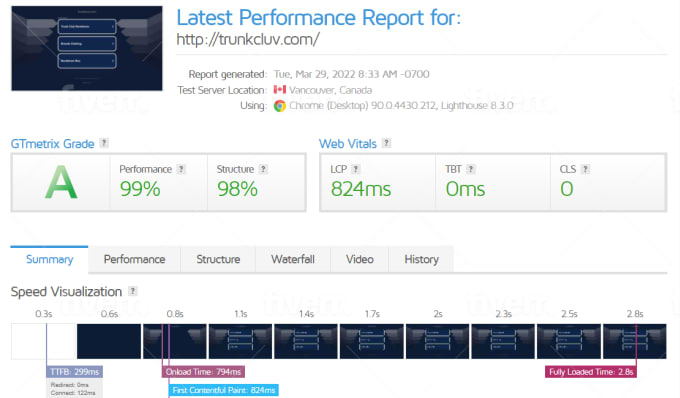Click the LCP question mark icon

click(x=356, y=169)
